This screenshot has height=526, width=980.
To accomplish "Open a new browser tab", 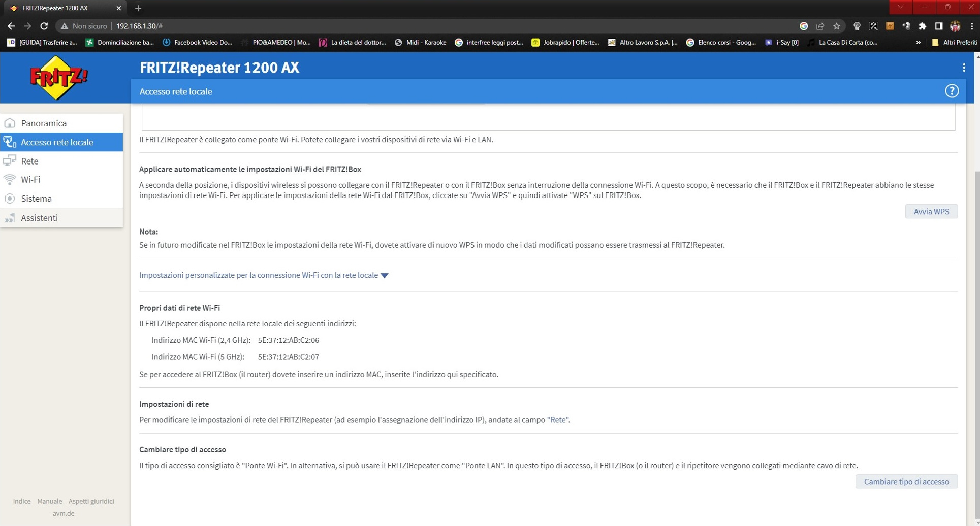I will point(138,8).
